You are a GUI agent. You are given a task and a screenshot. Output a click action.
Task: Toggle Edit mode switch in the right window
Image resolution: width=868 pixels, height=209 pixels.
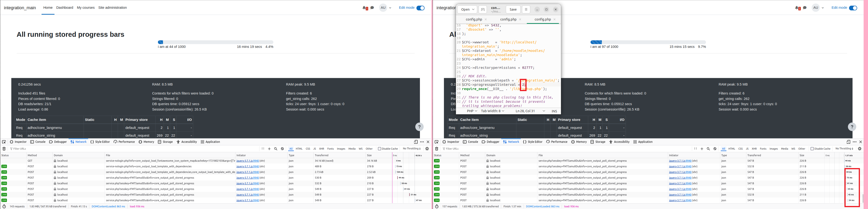853,8
